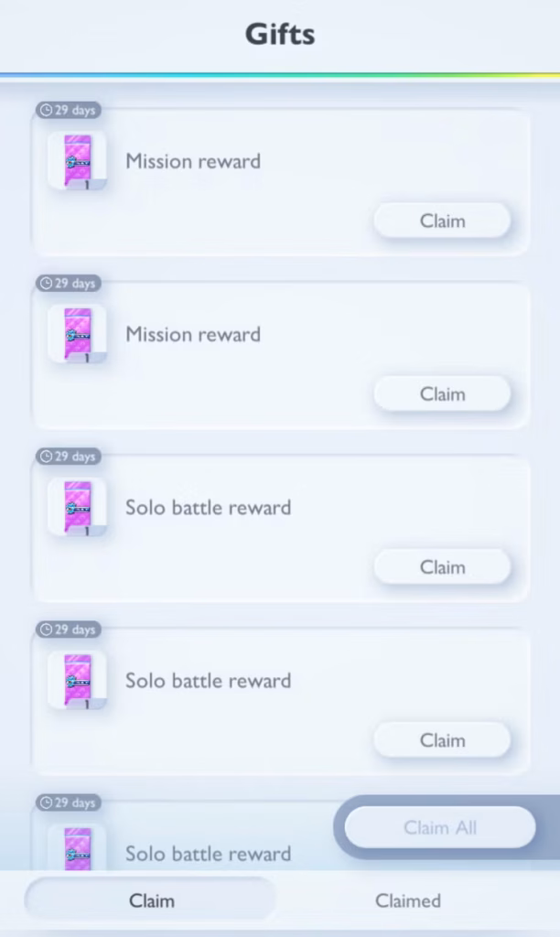
Task: Tap the second Mission reward ticket icon
Action: (78, 334)
